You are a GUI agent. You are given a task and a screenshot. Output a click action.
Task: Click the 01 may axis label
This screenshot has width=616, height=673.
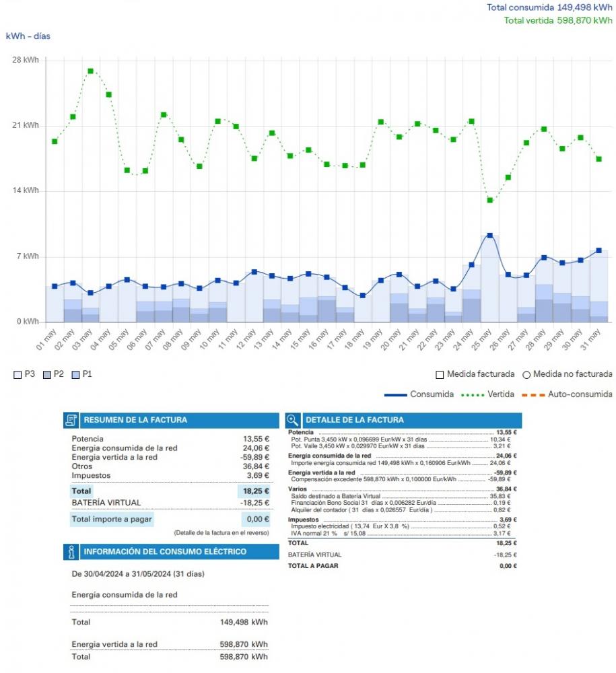click(46, 339)
